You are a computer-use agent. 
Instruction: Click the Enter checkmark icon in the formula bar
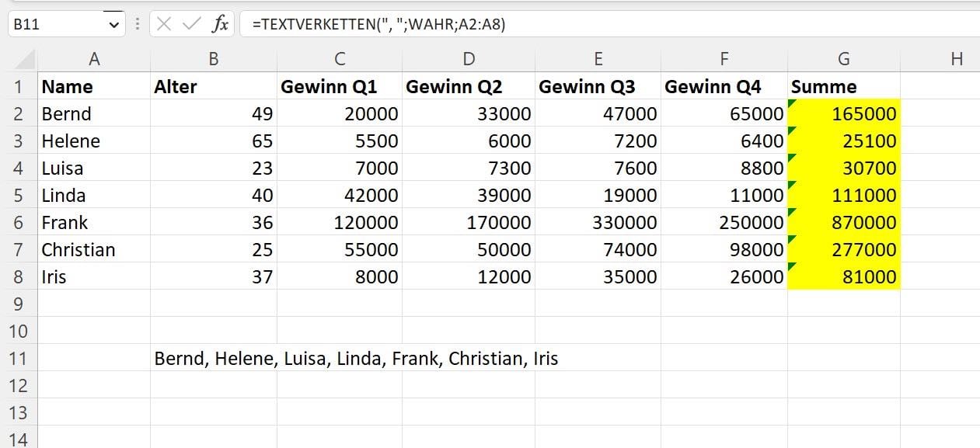point(192,23)
